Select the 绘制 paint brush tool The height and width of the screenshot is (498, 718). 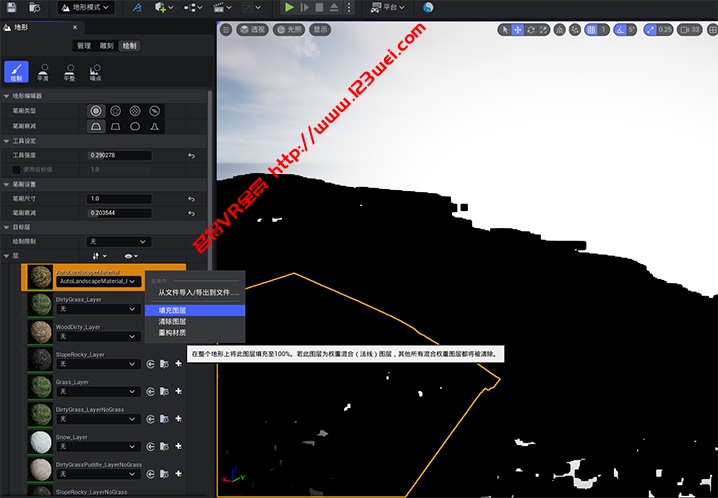(x=16, y=71)
